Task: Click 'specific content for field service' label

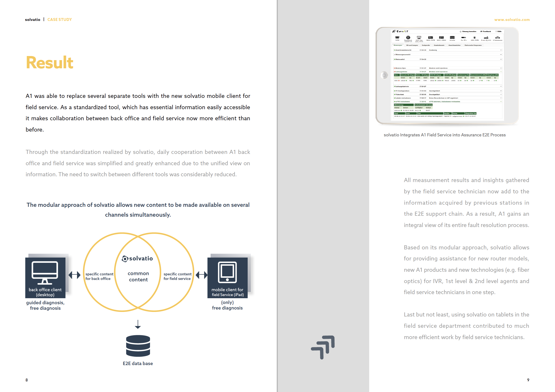Action: (x=177, y=276)
